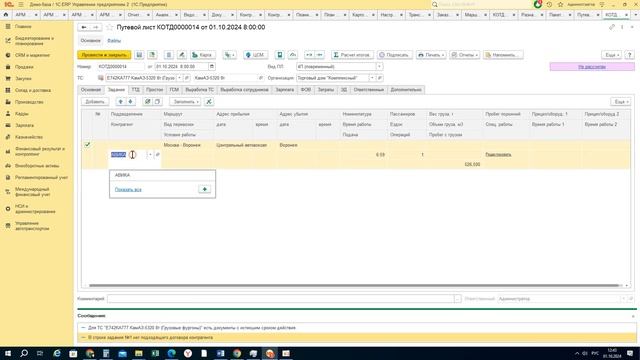Open «Производство» in the left sidebar
Viewport: 640px width, 360px height.
click(29, 102)
